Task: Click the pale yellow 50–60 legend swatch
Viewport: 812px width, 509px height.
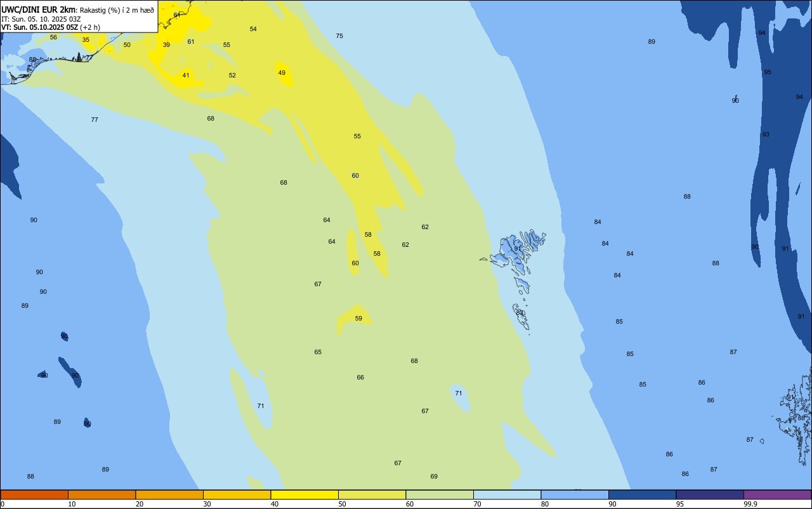Action: pos(372,494)
